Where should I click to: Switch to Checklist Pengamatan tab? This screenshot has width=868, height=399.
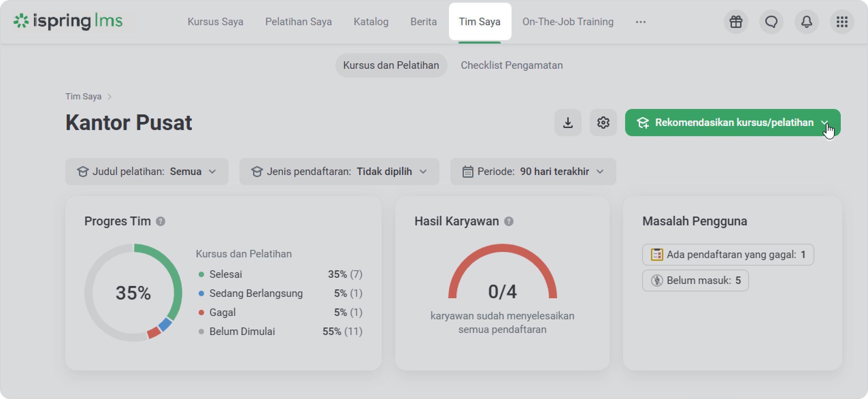click(512, 65)
